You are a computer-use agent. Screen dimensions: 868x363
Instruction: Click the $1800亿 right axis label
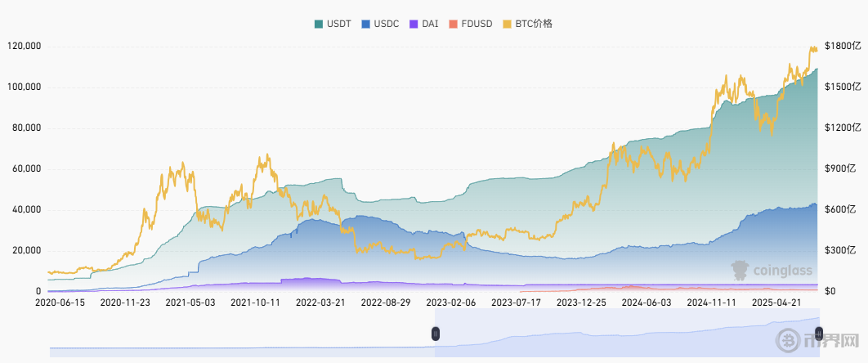pos(842,47)
